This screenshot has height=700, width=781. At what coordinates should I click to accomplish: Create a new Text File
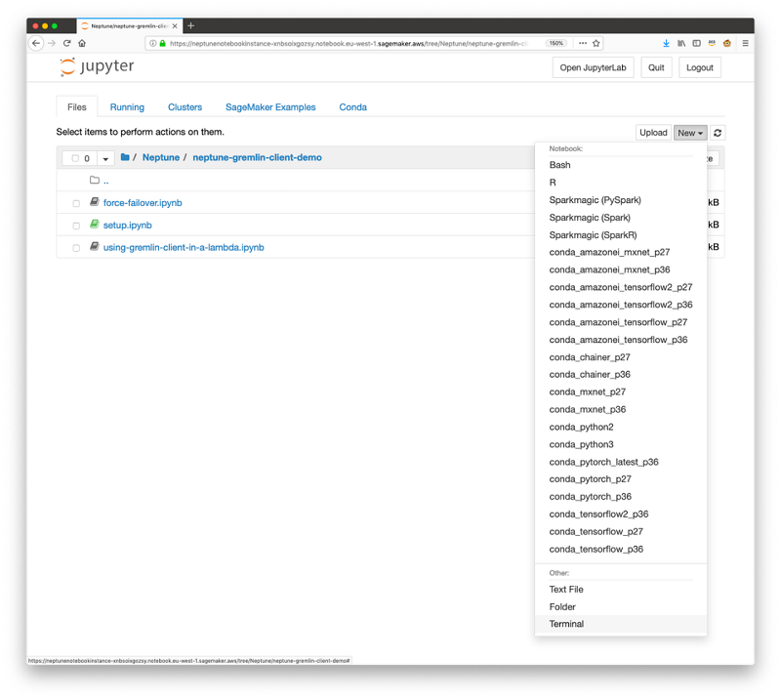621,590
